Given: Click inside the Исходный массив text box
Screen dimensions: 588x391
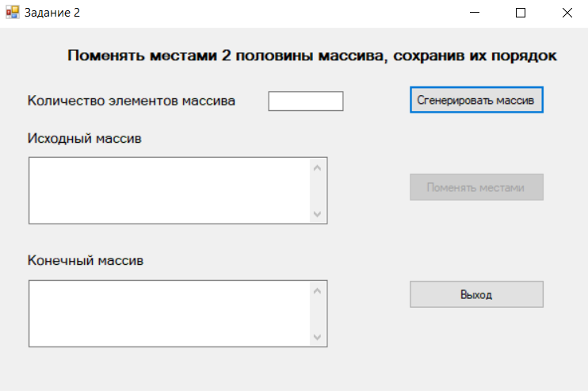Looking at the screenshot, I should tap(170, 190).
